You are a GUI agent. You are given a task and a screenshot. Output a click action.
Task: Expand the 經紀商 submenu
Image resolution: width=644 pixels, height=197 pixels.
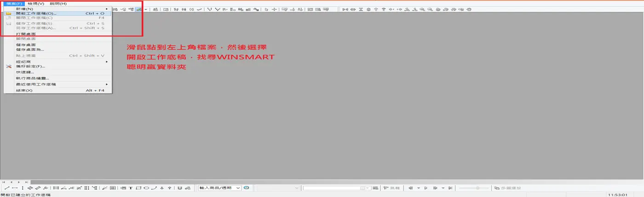coord(57,61)
